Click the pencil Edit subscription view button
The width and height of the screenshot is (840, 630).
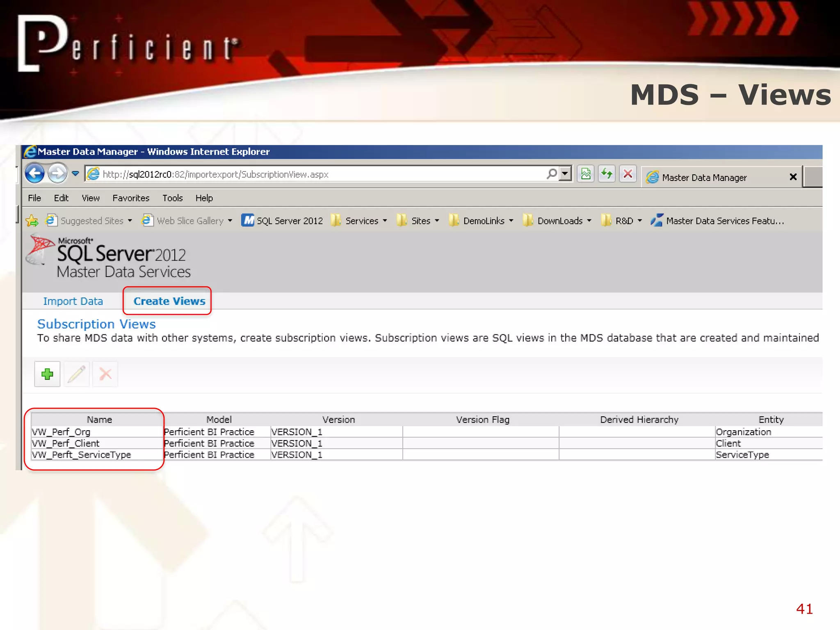(76, 374)
